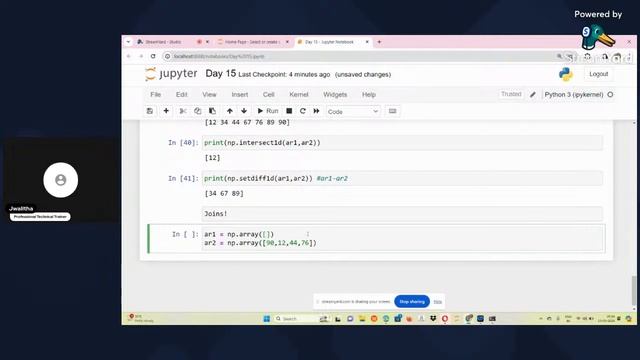Click the [34 67 89] output
Screen dimensions: 640x360
point(224,193)
